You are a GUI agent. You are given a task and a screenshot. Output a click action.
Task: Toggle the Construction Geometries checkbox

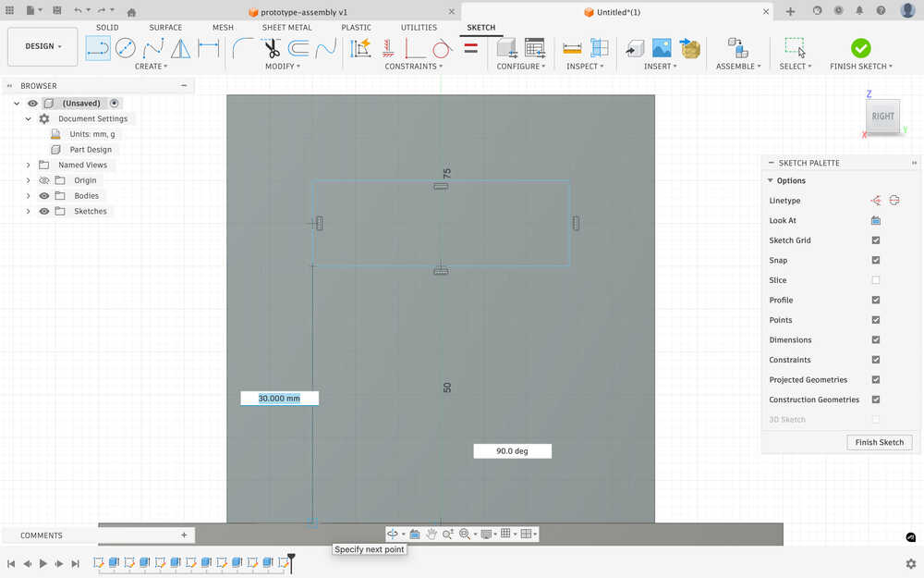pos(876,400)
